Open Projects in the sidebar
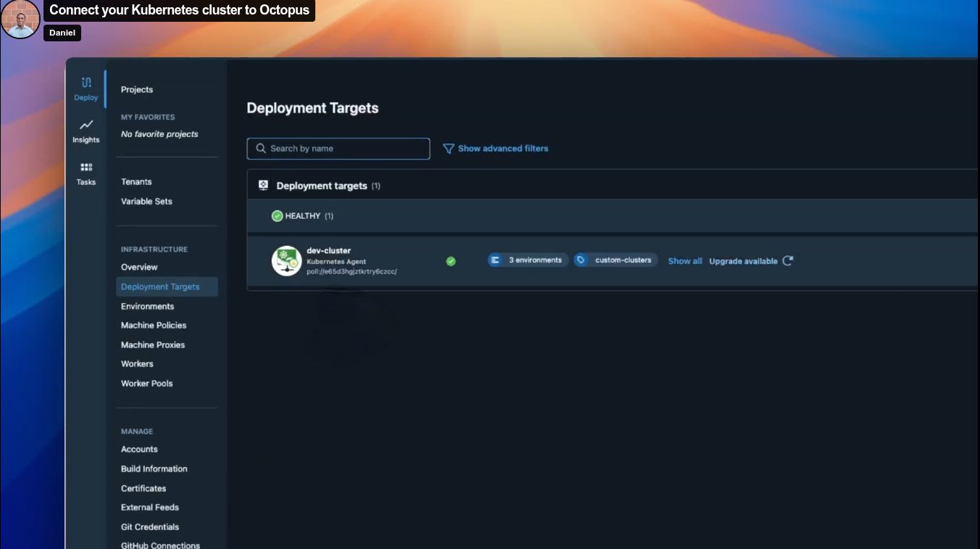Viewport: 980px width, 549px height. [137, 90]
